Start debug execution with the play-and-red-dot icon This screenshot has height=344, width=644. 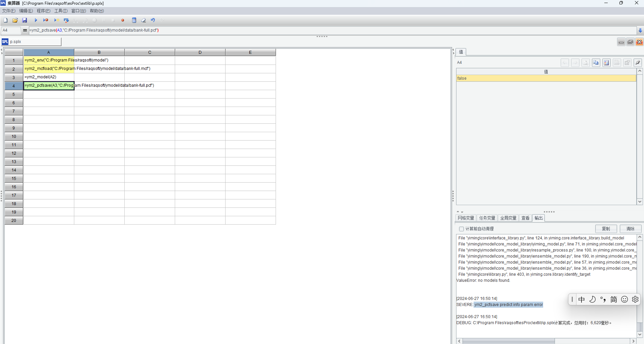click(x=46, y=20)
